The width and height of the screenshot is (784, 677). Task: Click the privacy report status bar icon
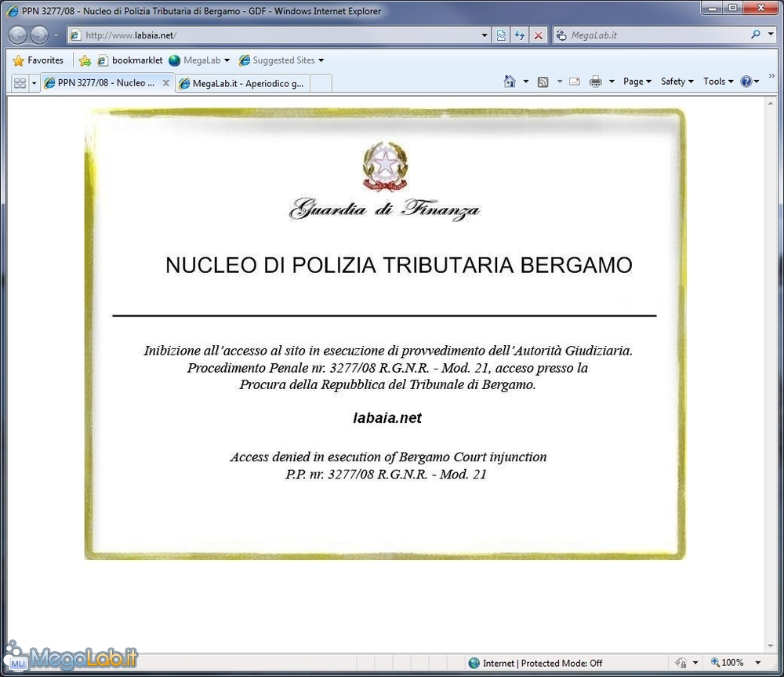681,663
